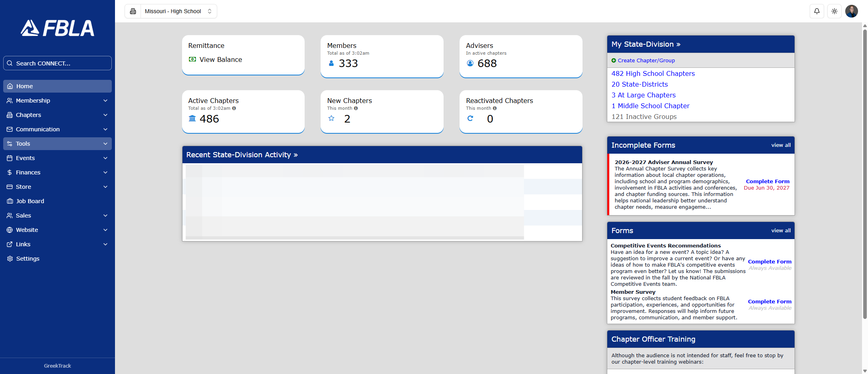Open 20 State-Districts link
Viewport: 868px width, 374px height.
[640, 84]
